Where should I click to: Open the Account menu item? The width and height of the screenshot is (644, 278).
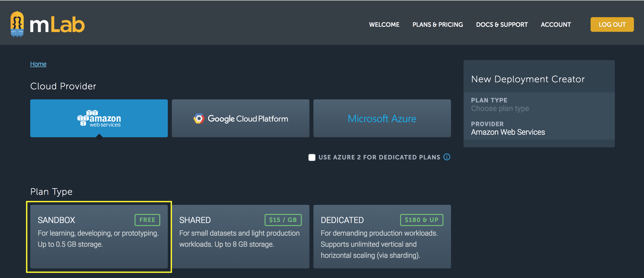point(556,24)
